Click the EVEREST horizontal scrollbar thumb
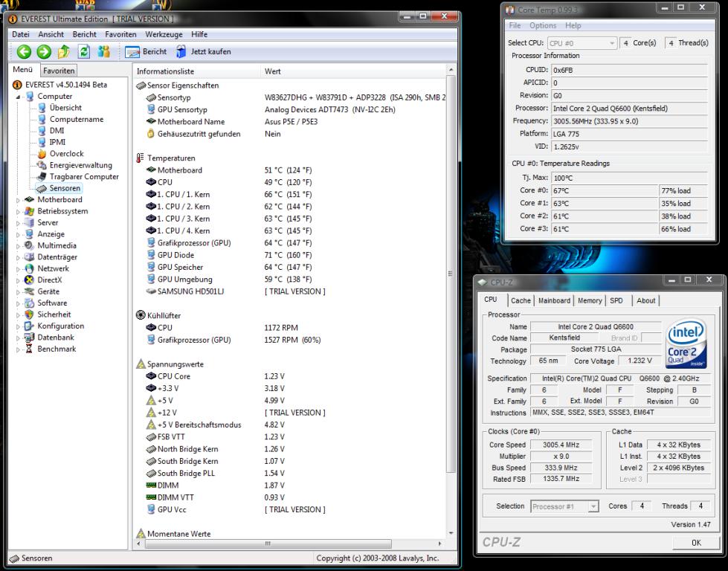 [x=268, y=543]
